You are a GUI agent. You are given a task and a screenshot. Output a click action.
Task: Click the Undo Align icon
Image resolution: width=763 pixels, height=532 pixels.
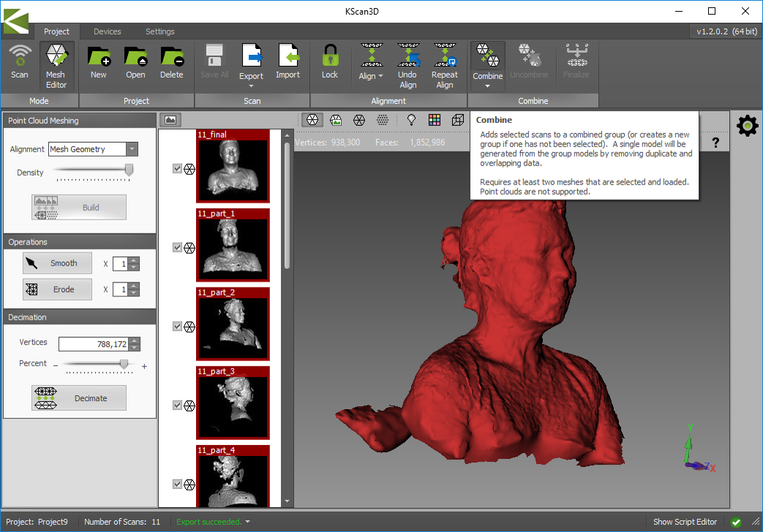pyautogui.click(x=407, y=67)
